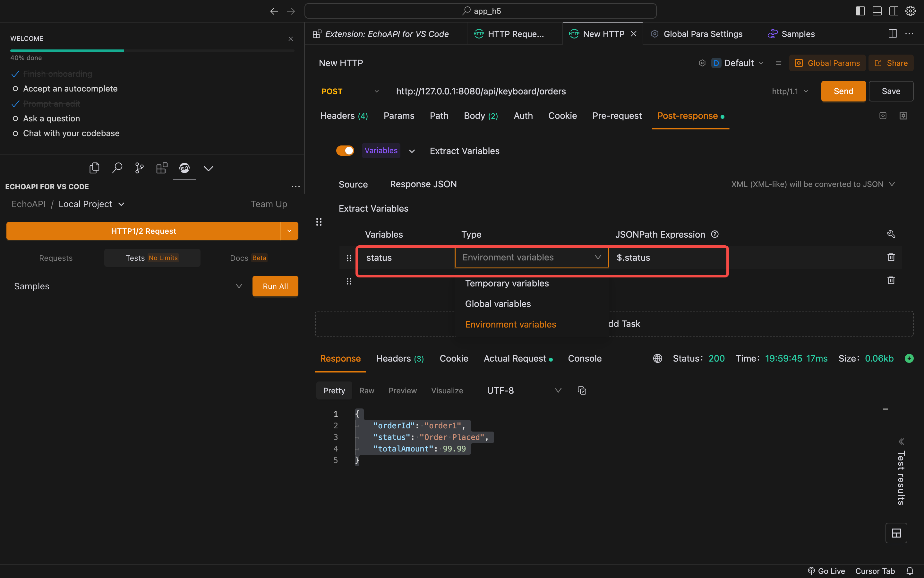Switch to the Pre-request tab
Image resolution: width=924 pixels, height=578 pixels.
[617, 116]
